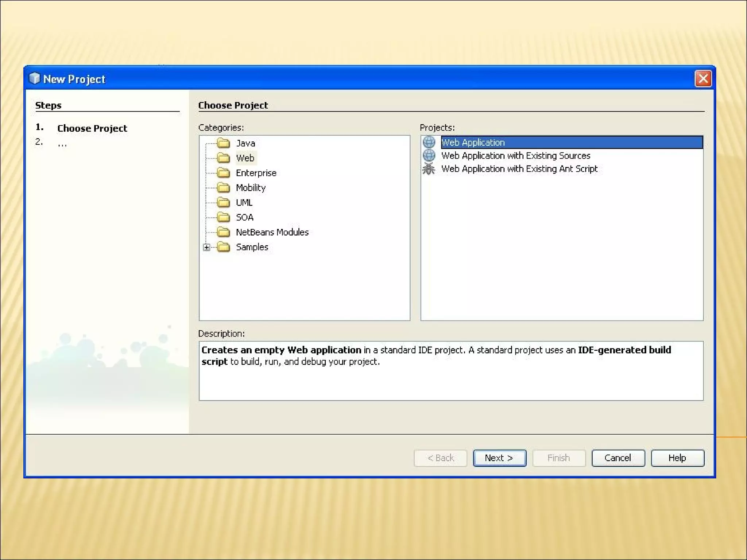The height and width of the screenshot is (560, 747).
Task: Choose Web Application with Existing Sources
Action: point(515,156)
